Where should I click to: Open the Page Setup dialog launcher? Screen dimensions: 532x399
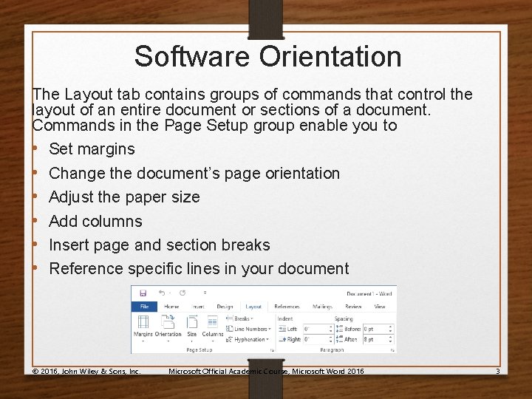click(x=272, y=349)
